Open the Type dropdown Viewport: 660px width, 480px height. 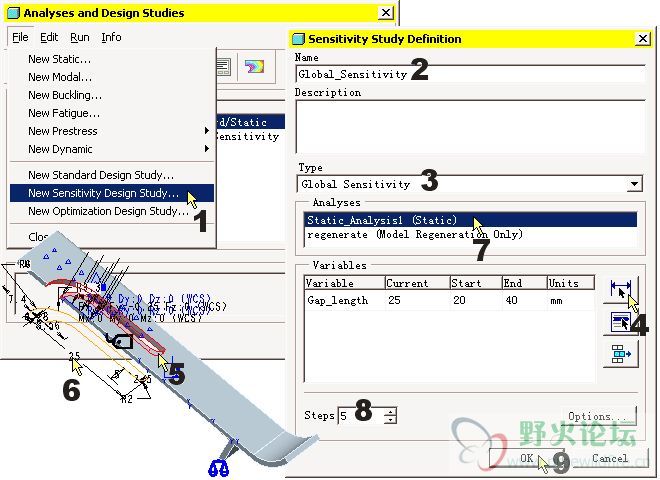(634, 184)
